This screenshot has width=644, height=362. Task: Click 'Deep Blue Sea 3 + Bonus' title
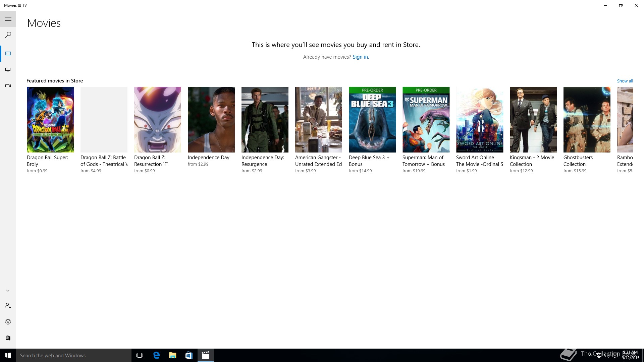point(369,161)
